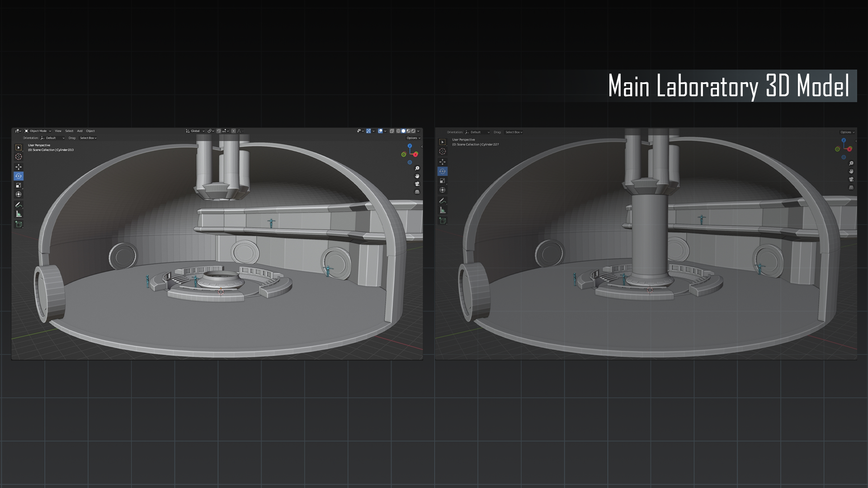
Task: Choose the Measure tool in the left viewport
Action: tap(19, 214)
